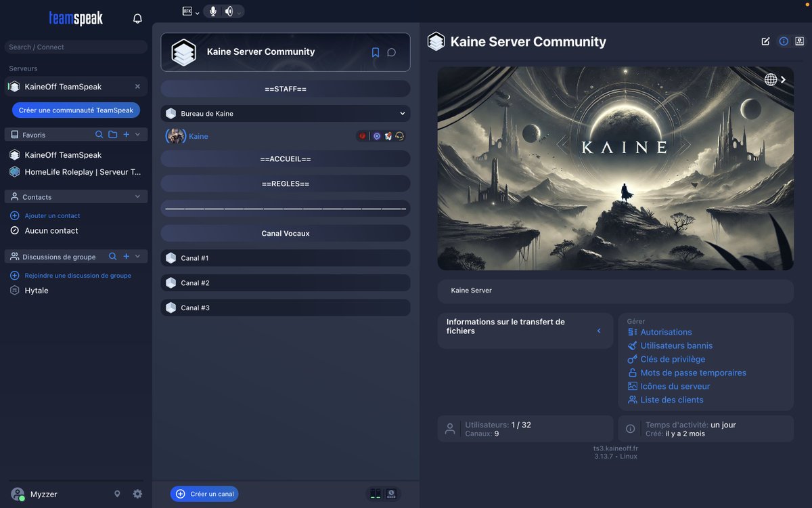Edit server via pencil icon
The width and height of the screenshot is (812, 508).
point(765,41)
